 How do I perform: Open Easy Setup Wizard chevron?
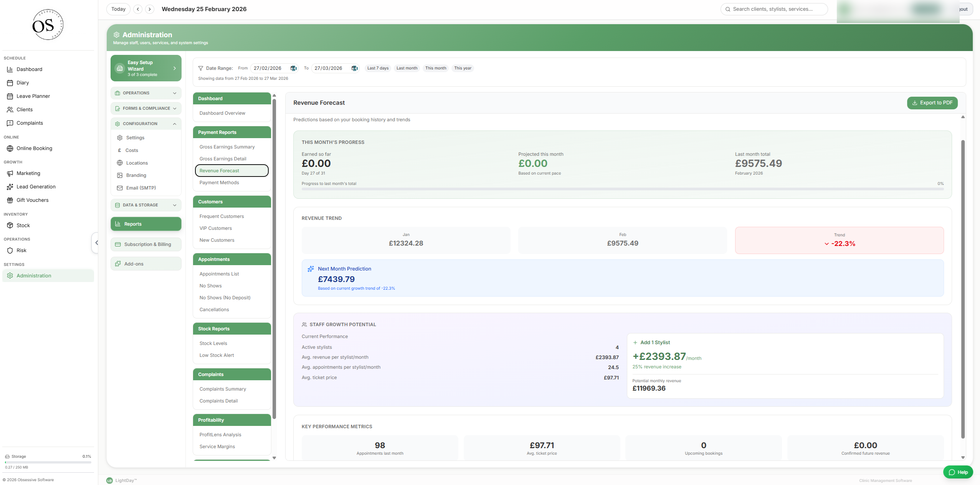point(175,68)
